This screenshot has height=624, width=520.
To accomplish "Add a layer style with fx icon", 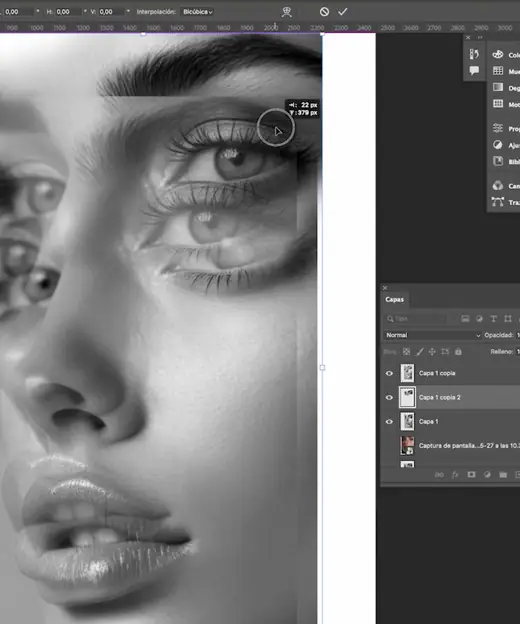I will pyautogui.click(x=455, y=474).
